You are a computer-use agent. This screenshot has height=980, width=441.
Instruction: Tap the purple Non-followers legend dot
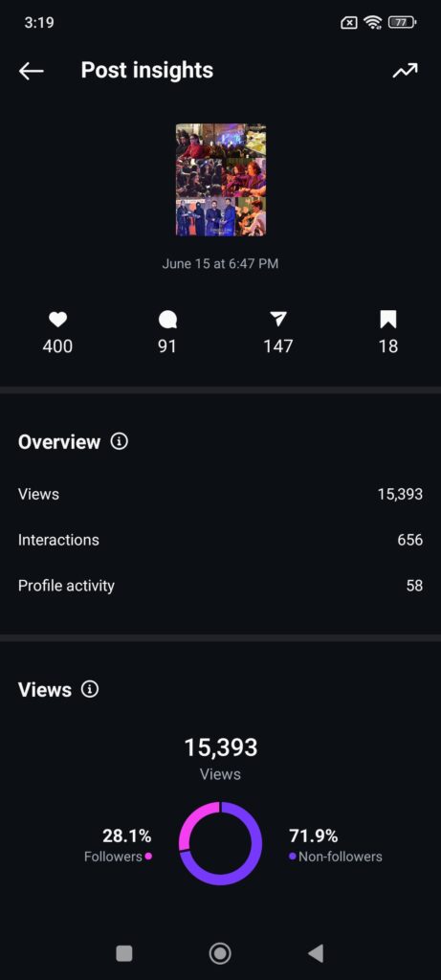point(293,857)
